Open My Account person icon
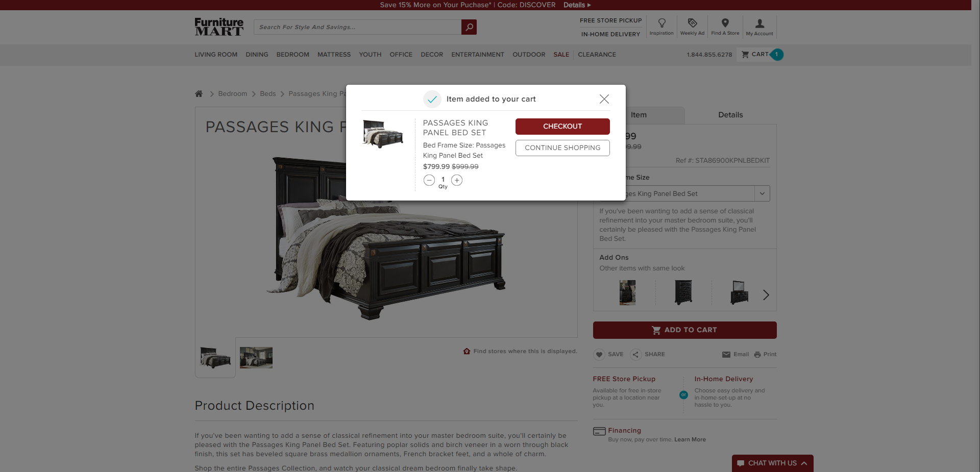The width and height of the screenshot is (980, 472). coord(759,23)
